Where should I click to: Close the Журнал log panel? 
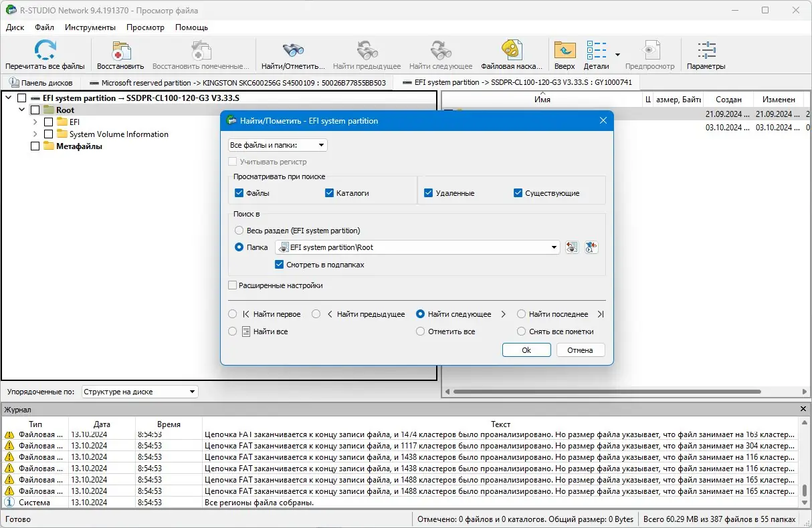click(803, 408)
